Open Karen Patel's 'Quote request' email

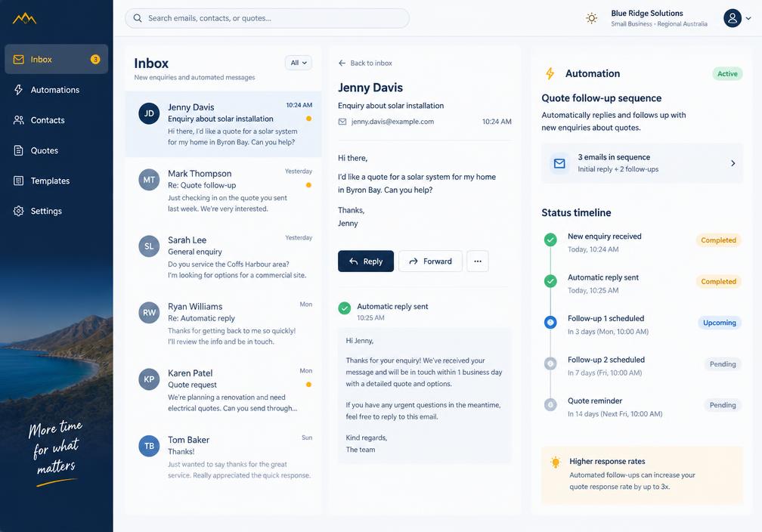223,390
